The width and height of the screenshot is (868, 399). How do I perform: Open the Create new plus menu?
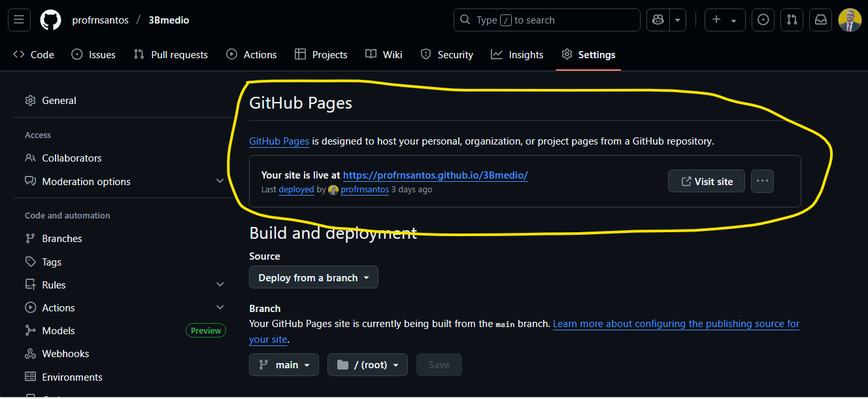[x=724, y=20]
